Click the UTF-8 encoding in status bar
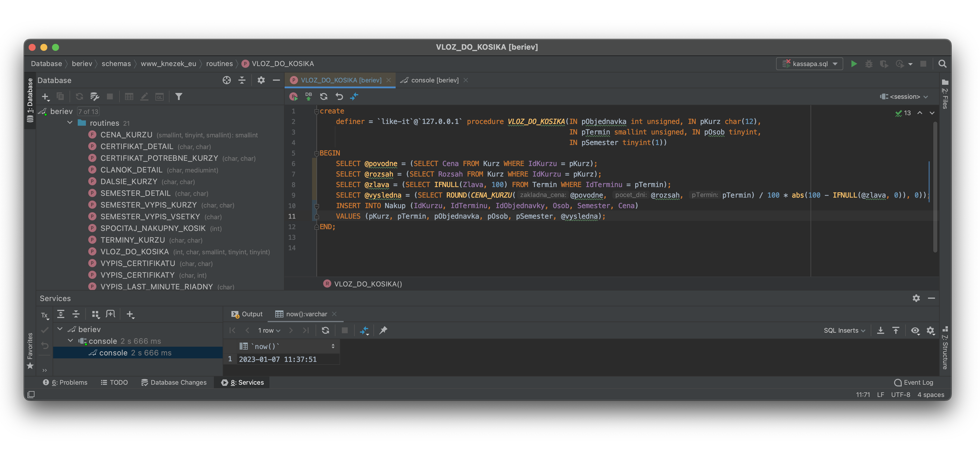The width and height of the screenshot is (980, 456). [x=901, y=395]
